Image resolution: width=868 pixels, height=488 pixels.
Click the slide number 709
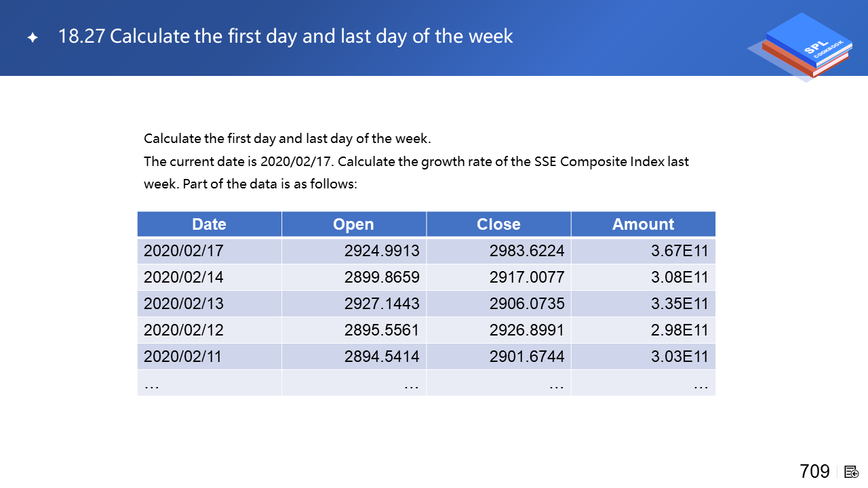(x=814, y=472)
